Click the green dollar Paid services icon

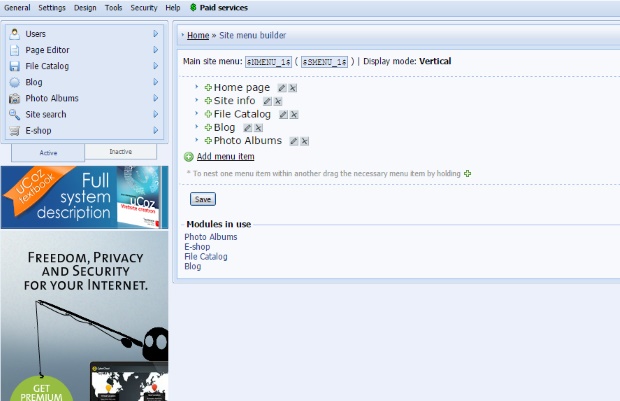pos(193,7)
